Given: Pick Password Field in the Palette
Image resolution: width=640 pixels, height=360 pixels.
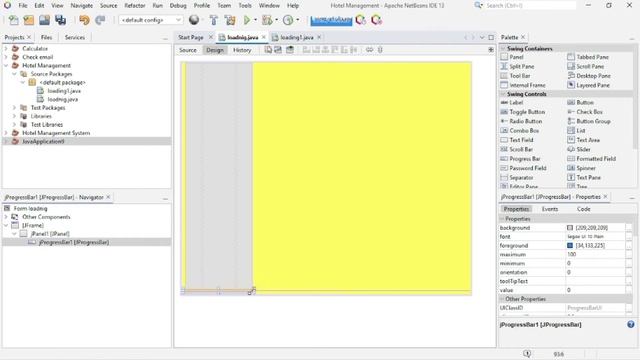Looking at the screenshot, I should pos(523,168).
